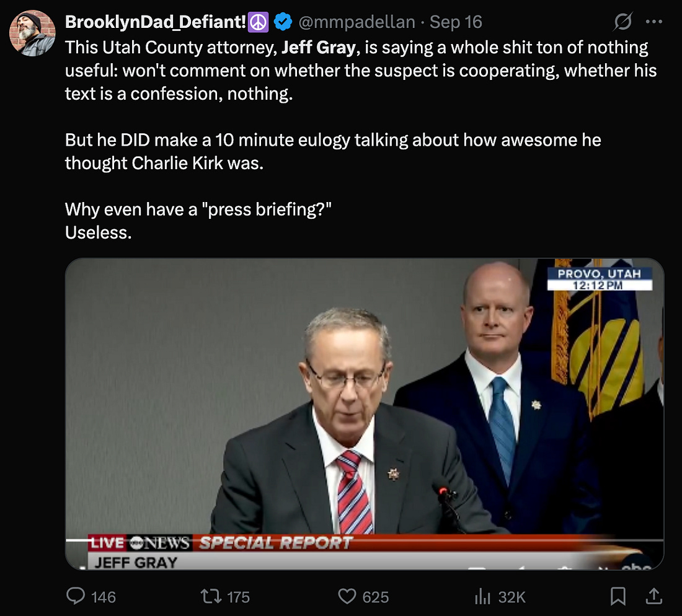This screenshot has width=682, height=616.
Task: Click the 625 likes count
Action: (375, 597)
